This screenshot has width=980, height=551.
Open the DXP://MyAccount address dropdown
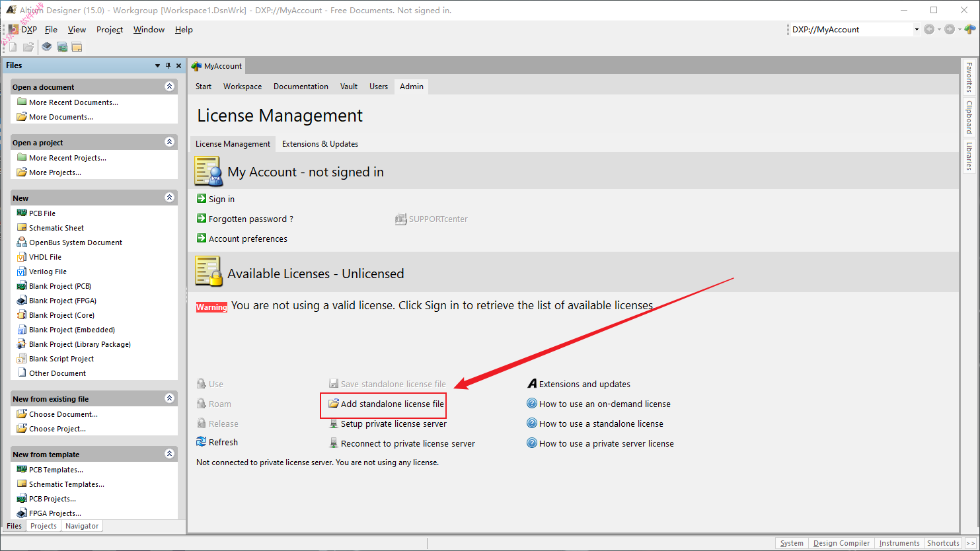[917, 29]
